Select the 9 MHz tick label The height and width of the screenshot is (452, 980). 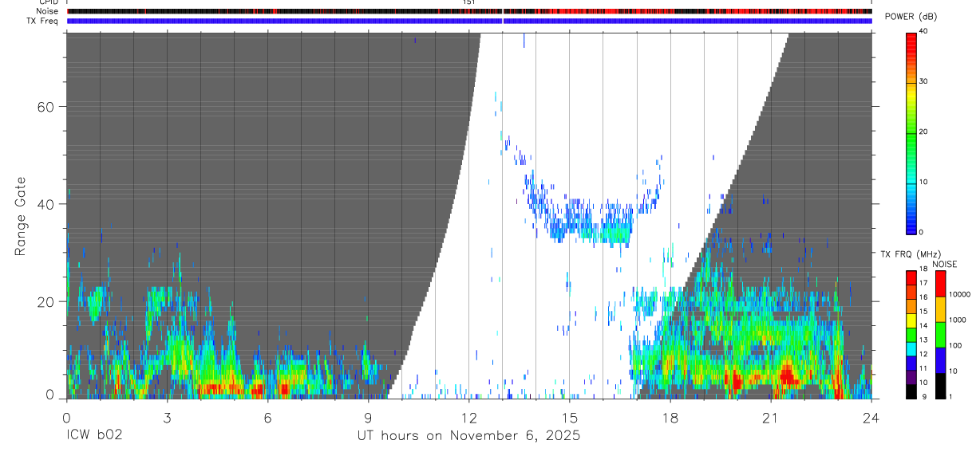coord(923,397)
